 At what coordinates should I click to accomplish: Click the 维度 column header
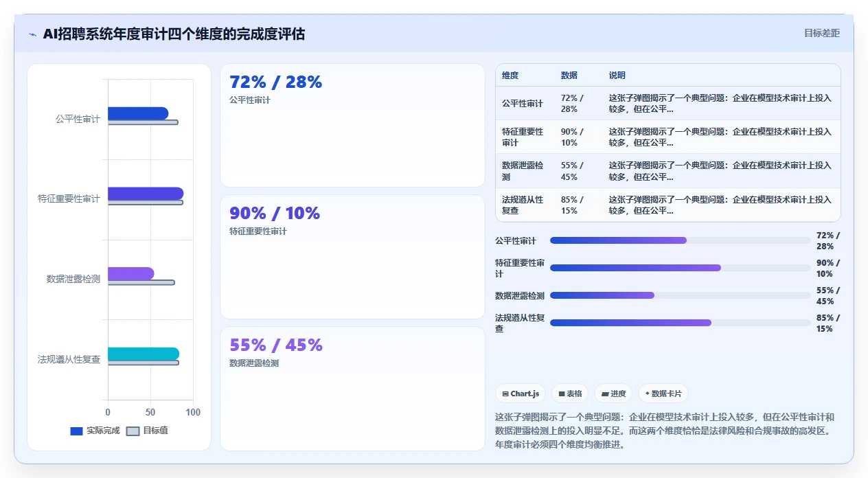[x=510, y=76]
